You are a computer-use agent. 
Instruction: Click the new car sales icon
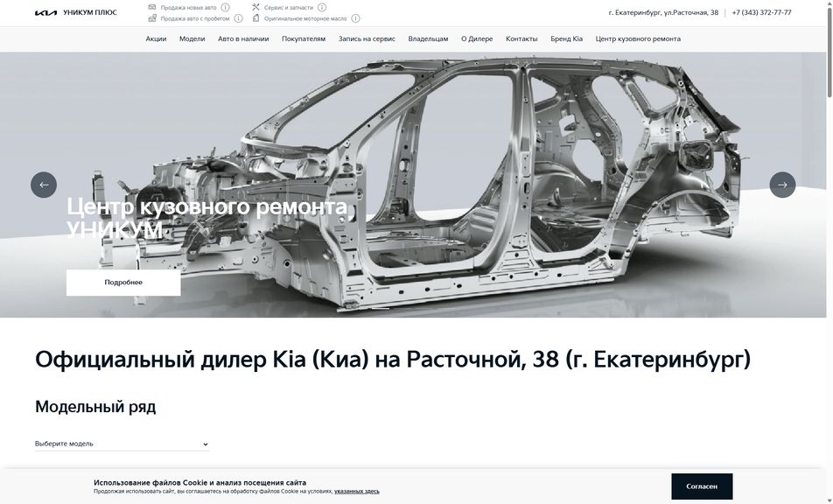point(152,7)
